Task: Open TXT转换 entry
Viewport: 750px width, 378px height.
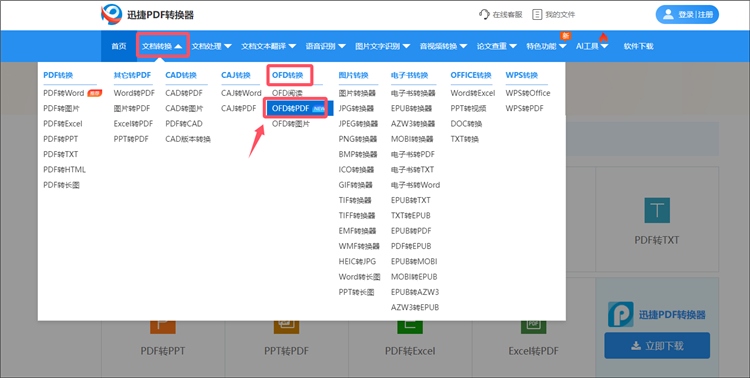Action: coord(464,139)
